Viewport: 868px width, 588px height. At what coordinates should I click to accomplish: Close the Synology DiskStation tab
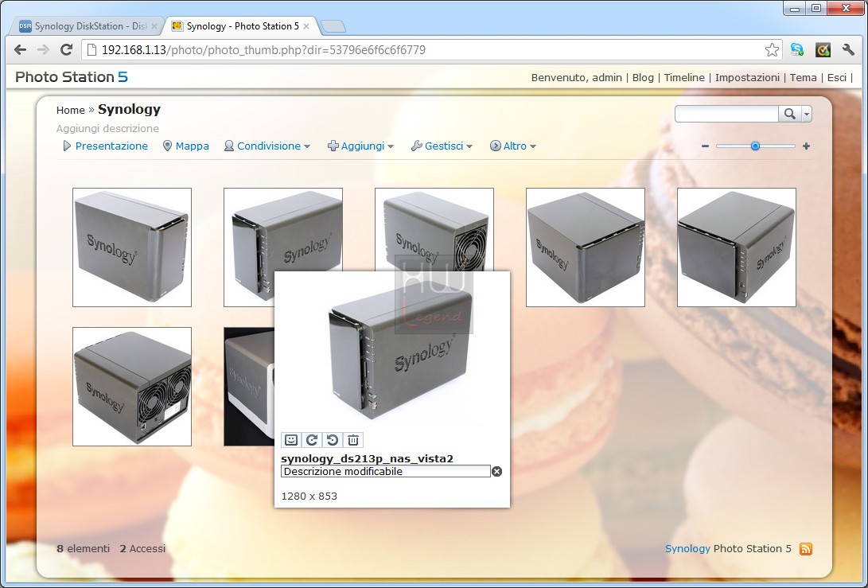pos(154,26)
